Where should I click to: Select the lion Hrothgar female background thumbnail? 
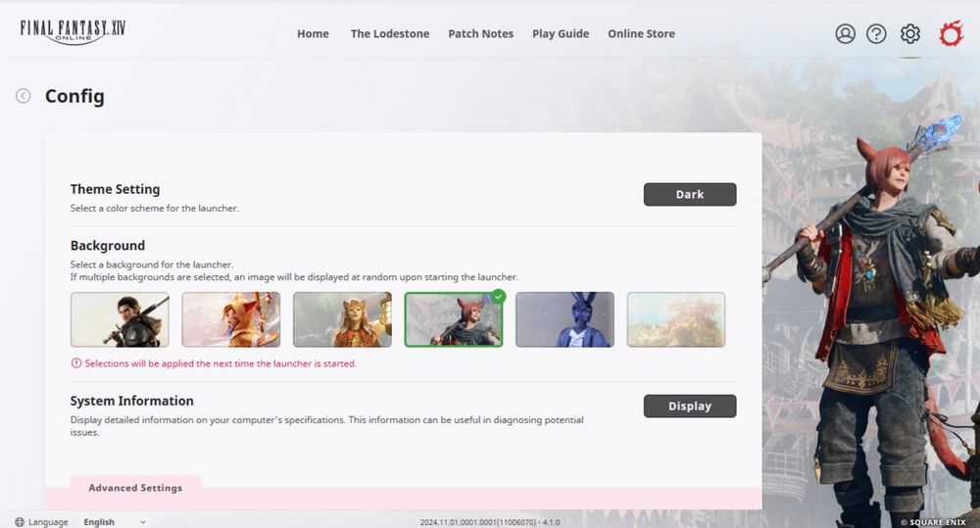(x=342, y=319)
